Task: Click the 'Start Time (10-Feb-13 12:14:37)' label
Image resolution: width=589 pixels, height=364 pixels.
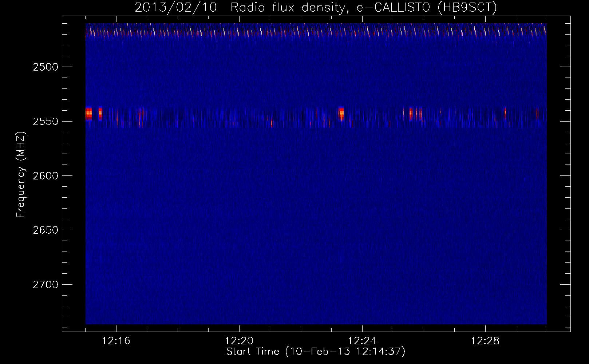Action: pos(316,352)
